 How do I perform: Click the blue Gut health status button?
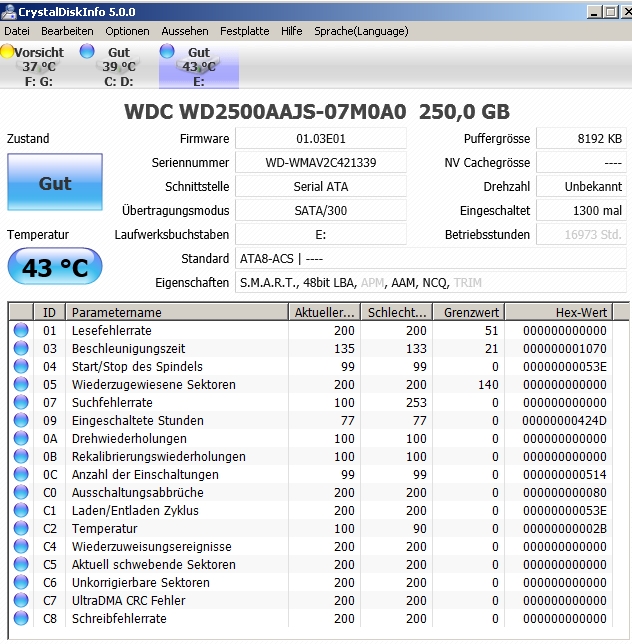pyautogui.click(x=55, y=182)
